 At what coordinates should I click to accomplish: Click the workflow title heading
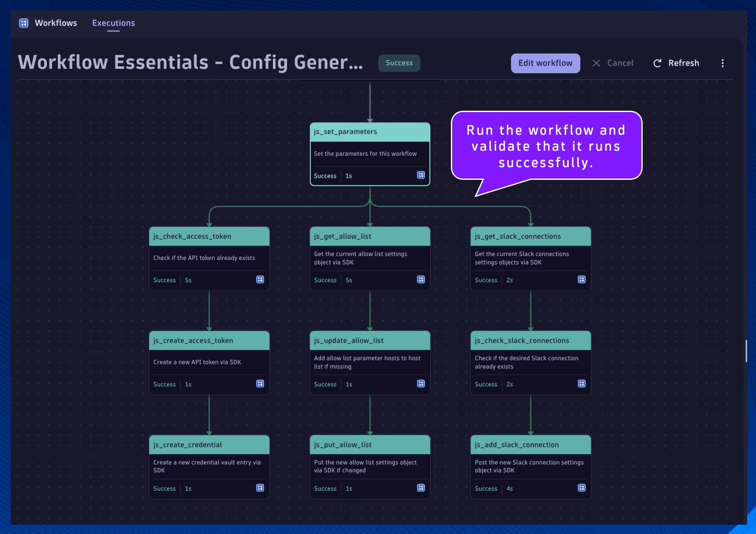[190, 62]
